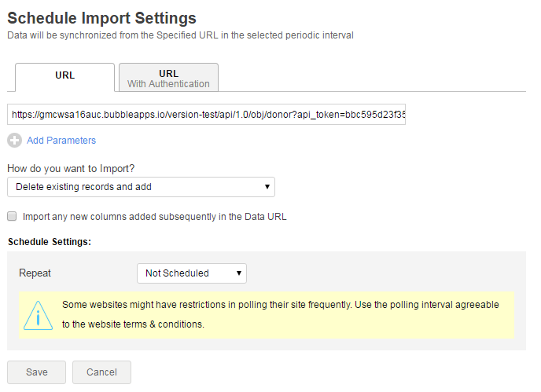
Task: Enable import of new columns checkbox
Action: coord(12,216)
